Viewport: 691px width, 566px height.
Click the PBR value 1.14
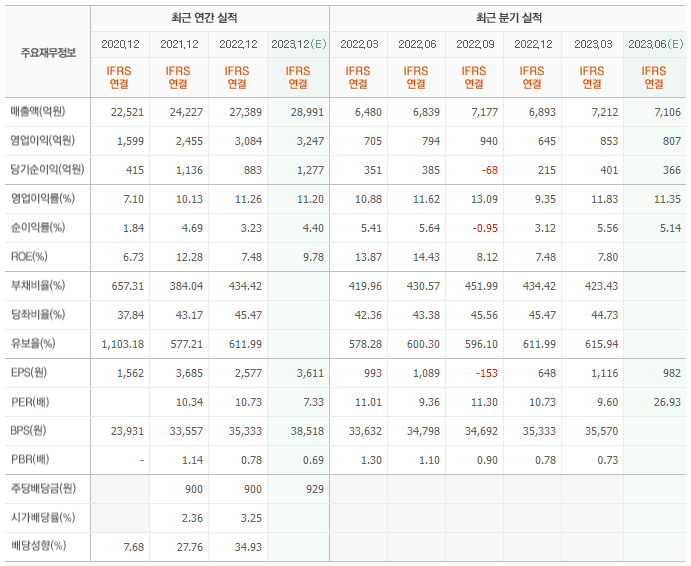tap(192, 460)
